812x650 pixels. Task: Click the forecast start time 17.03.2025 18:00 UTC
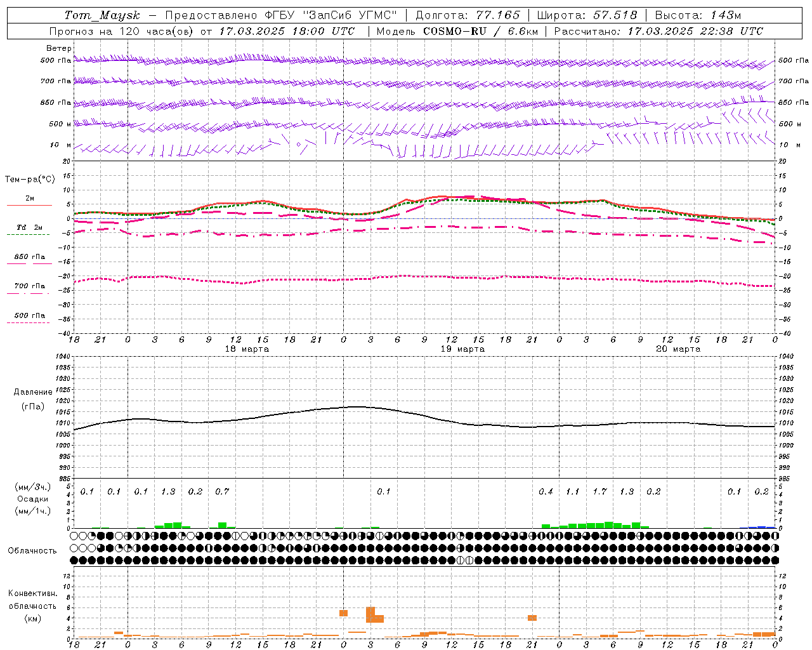pos(287,31)
